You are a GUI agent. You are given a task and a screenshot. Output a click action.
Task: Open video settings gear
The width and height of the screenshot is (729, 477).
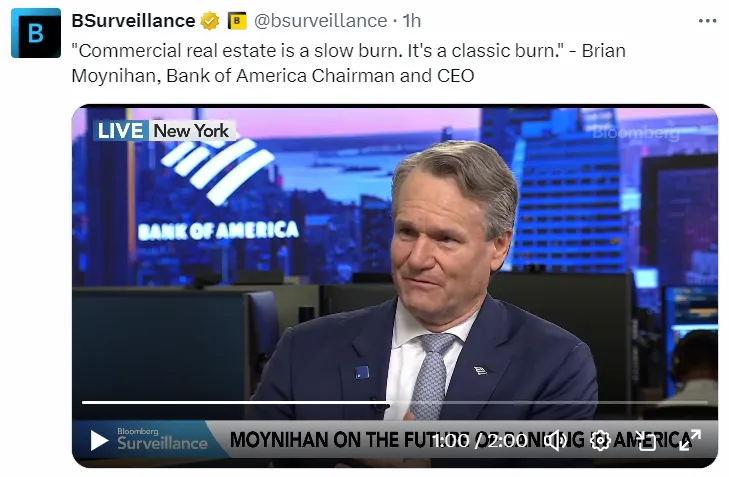pos(600,440)
